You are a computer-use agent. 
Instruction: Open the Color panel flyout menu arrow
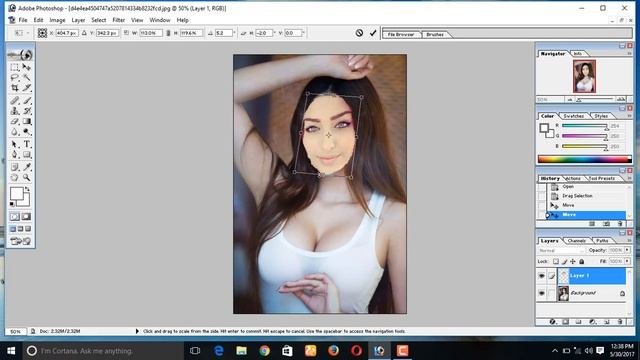click(629, 116)
